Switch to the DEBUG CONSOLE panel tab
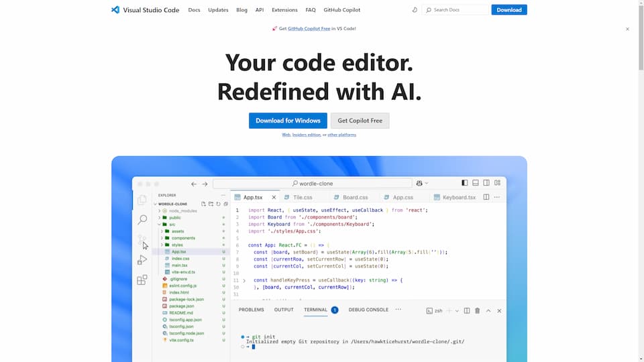 368,310
